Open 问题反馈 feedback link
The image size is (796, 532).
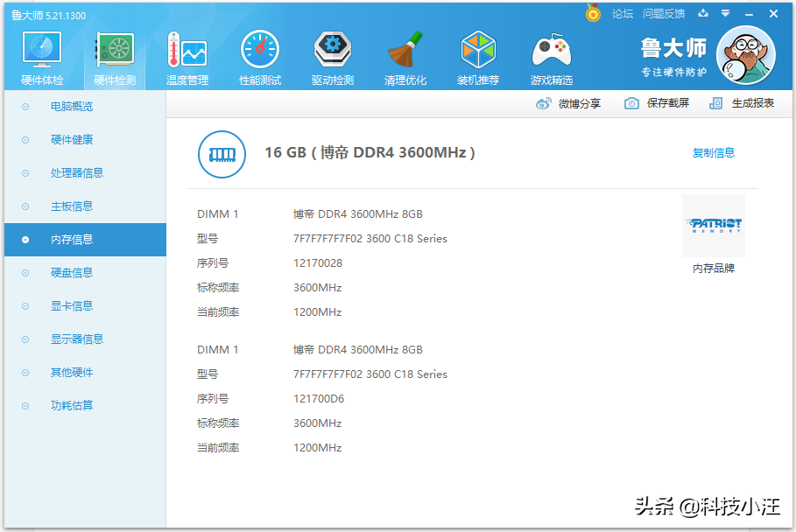pyautogui.click(x=664, y=14)
